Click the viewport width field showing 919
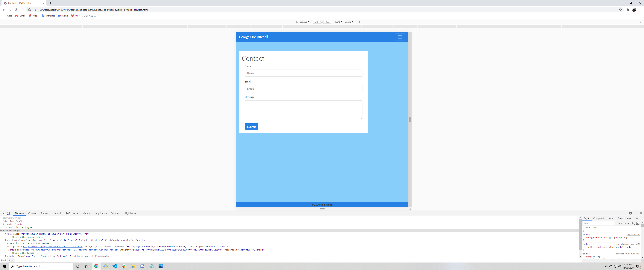Screen dimensions: 644x270 [x=317, y=22]
